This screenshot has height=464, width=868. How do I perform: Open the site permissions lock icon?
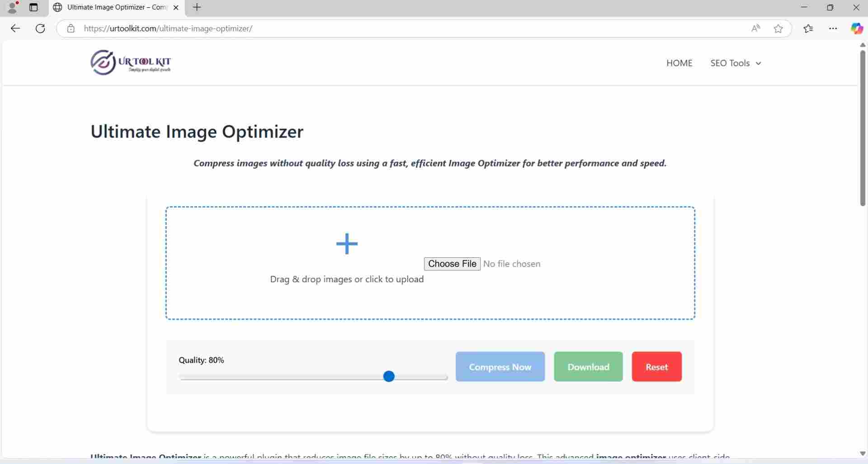(71, 28)
